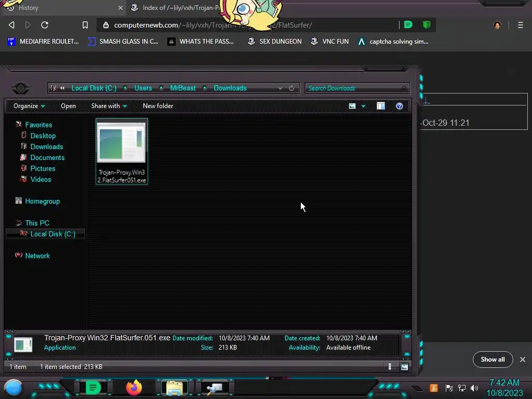Click Explorer back navigation button
Viewport: 532px width, 399px height.
tap(20, 88)
